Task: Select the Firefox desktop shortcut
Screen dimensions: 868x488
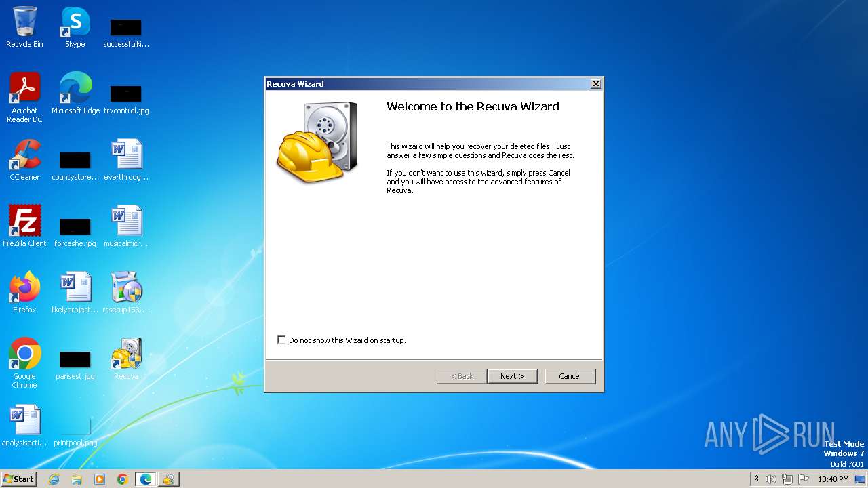Action: pyautogui.click(x=24, y=293)
